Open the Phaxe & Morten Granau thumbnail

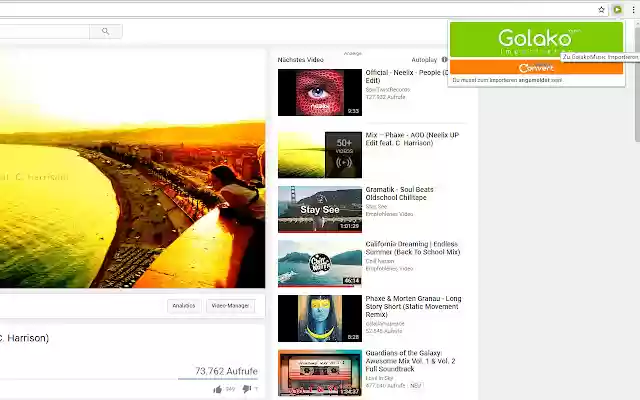[x=320, y=318]
